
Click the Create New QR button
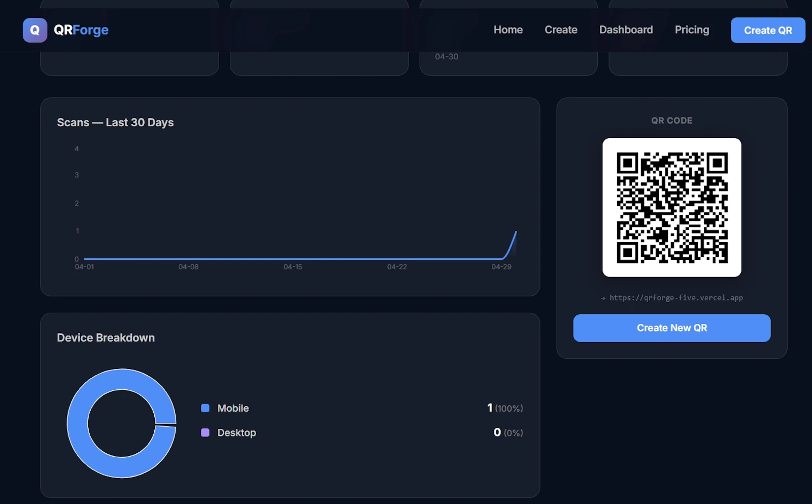coord(671,328)
